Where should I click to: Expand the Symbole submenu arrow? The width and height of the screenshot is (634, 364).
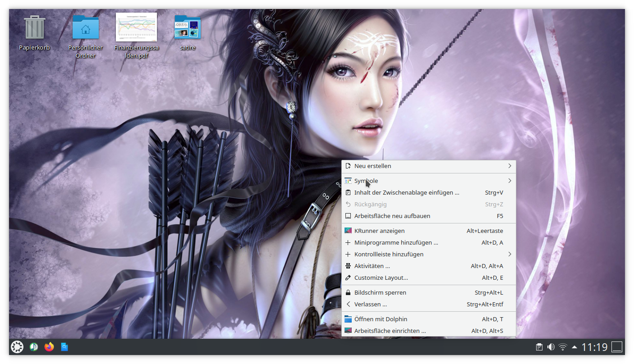pos(510,181)
